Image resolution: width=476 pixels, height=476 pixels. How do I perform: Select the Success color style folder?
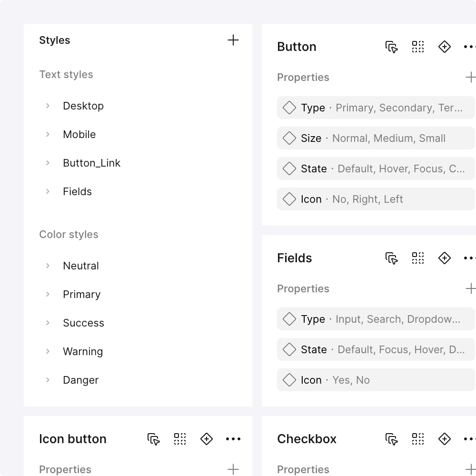click(x=83, y=323)
